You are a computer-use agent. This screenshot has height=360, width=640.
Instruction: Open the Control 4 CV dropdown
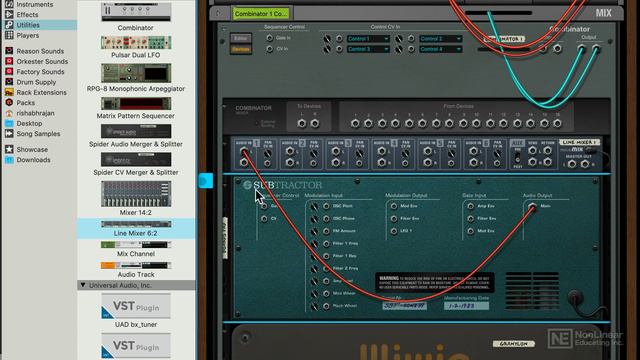441,49
